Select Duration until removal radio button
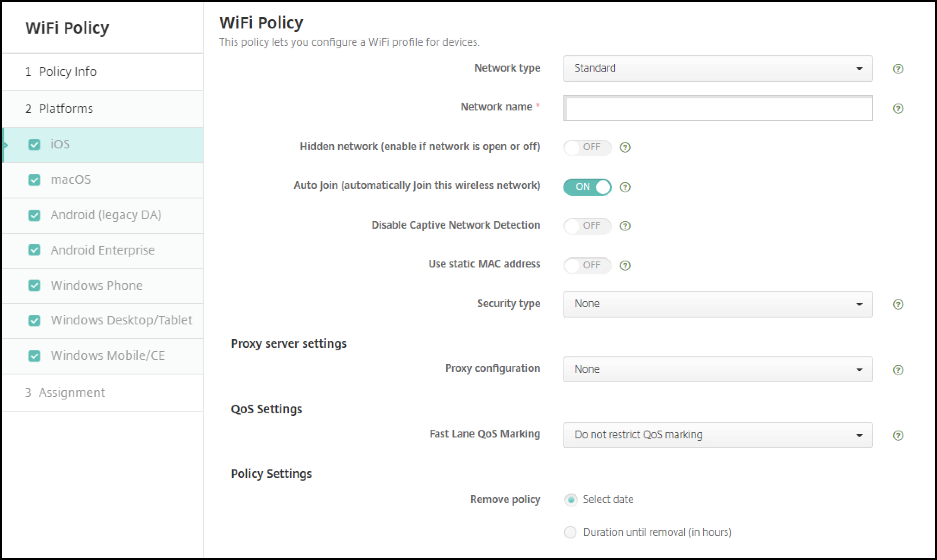Screen dimensions: 937x560 [570, 532]
